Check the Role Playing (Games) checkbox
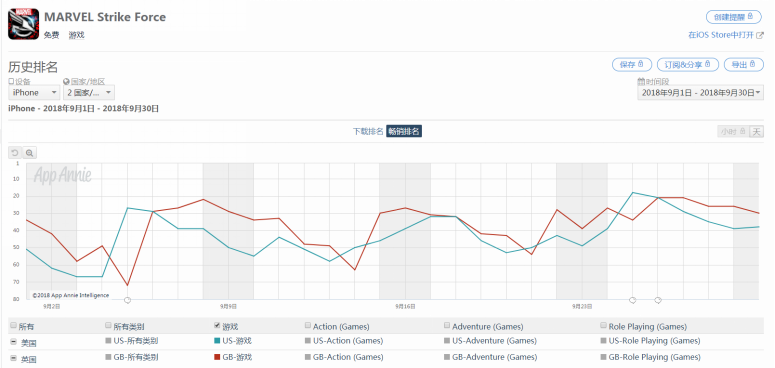The width and height of the screenshot is (775, 368). coord(603,326)
